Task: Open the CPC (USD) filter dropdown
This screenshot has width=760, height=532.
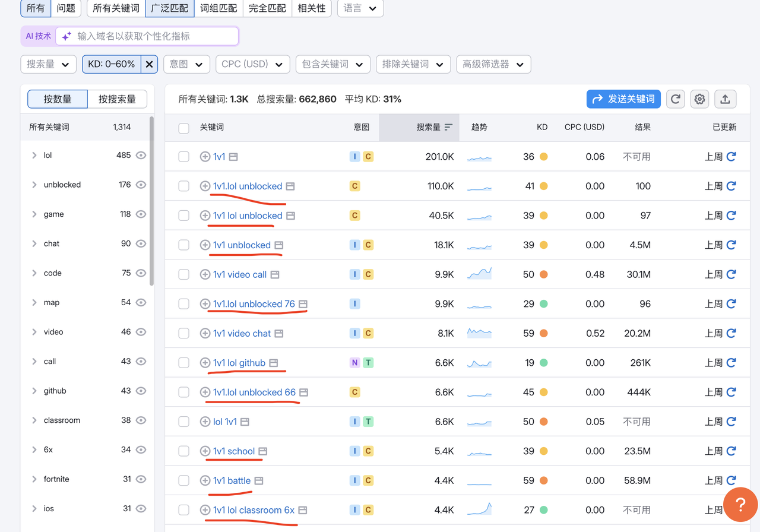Action: (x=252, y=64)
